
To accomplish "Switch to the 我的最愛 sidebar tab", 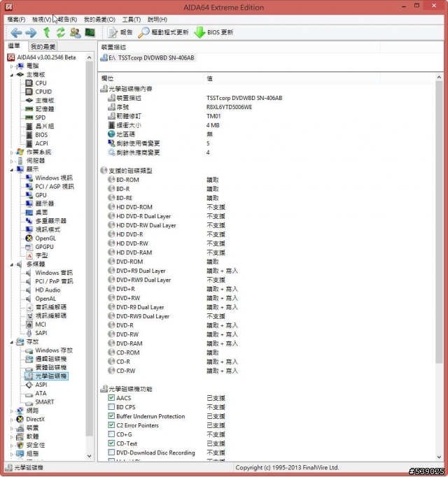I will (43, 47).
